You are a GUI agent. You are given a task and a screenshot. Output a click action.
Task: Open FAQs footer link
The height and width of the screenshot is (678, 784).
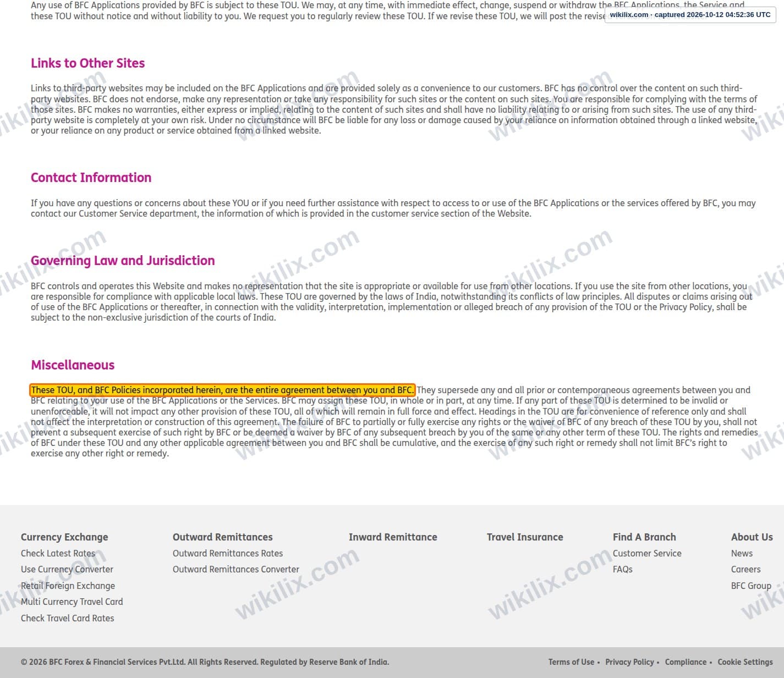pyautogui.click(x=623, y=569)
